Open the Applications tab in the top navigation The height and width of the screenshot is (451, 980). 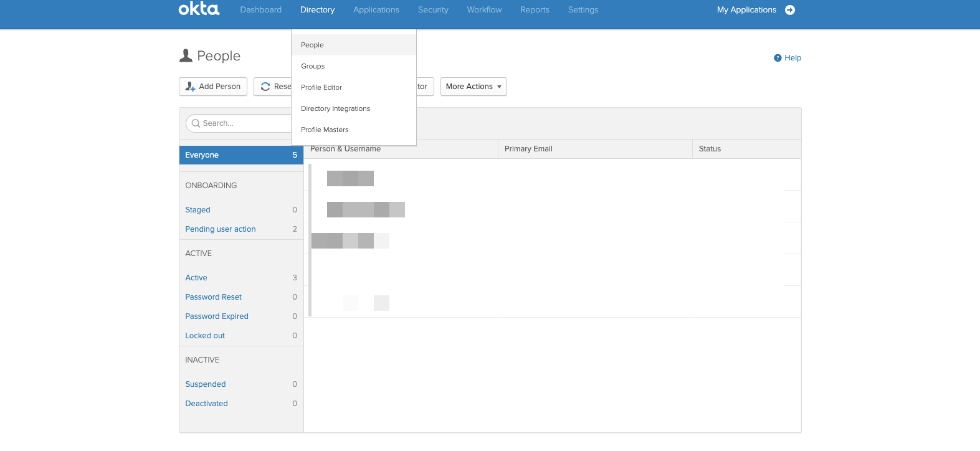(x=376, y=10)
